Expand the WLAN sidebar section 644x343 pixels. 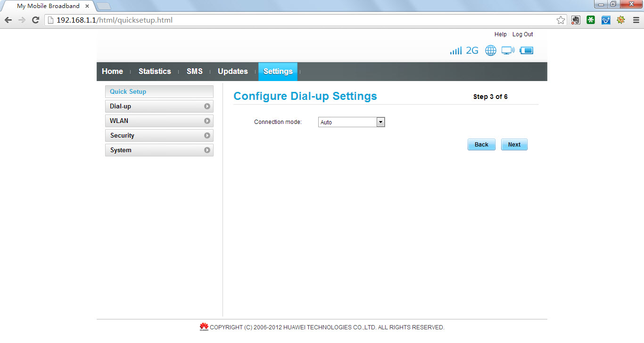[x=159, y=121]
